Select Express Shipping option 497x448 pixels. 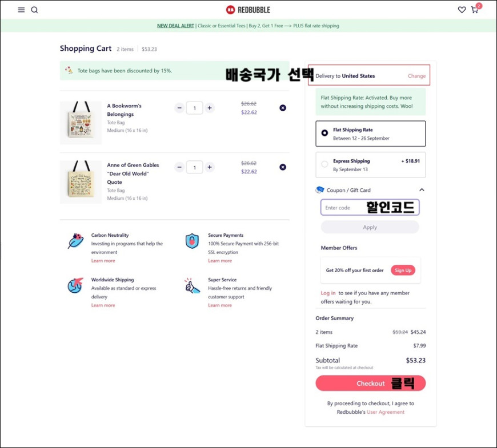[371, 165]
